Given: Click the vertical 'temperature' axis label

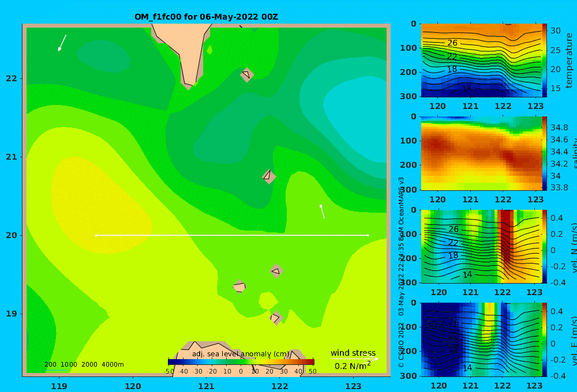Looking at the screenshot, I should click(569, 61).
